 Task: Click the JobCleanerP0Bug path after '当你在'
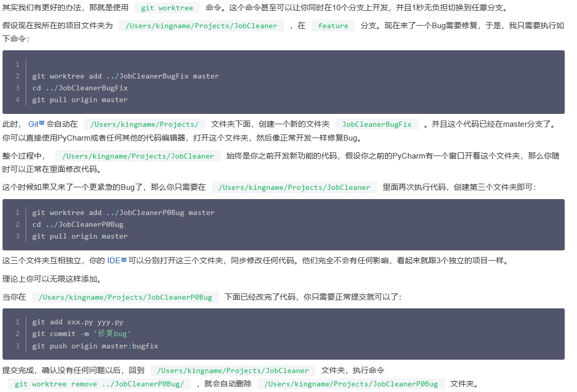click(x=125, y=297)
